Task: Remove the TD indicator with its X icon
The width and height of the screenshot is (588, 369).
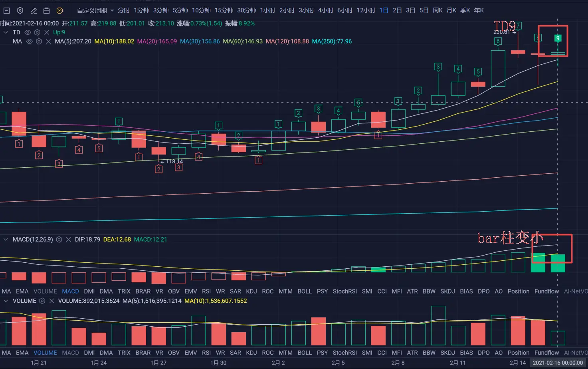Action: point(47,32)
